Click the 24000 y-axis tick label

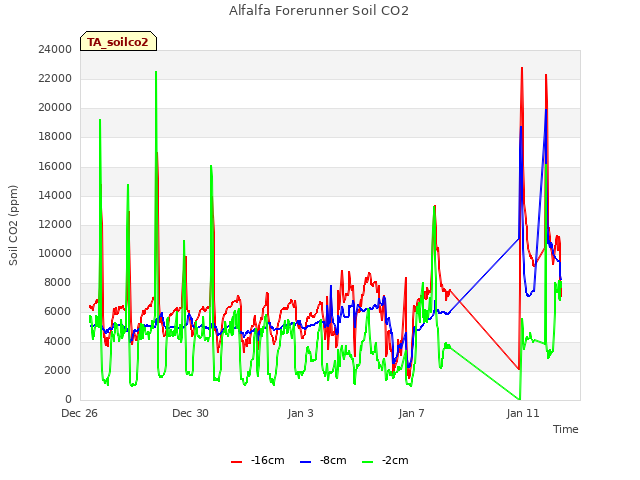[x=55, y=49]
